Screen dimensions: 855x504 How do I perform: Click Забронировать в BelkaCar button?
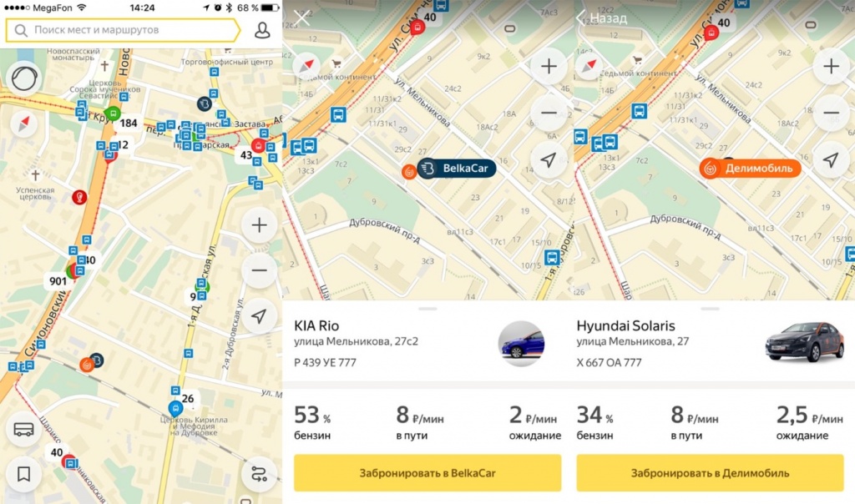pos(427,473)
